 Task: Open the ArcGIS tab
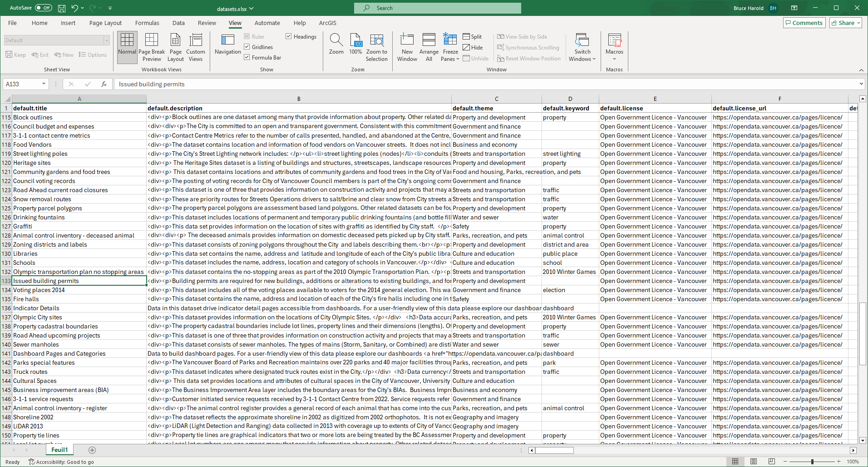(327, 23)
